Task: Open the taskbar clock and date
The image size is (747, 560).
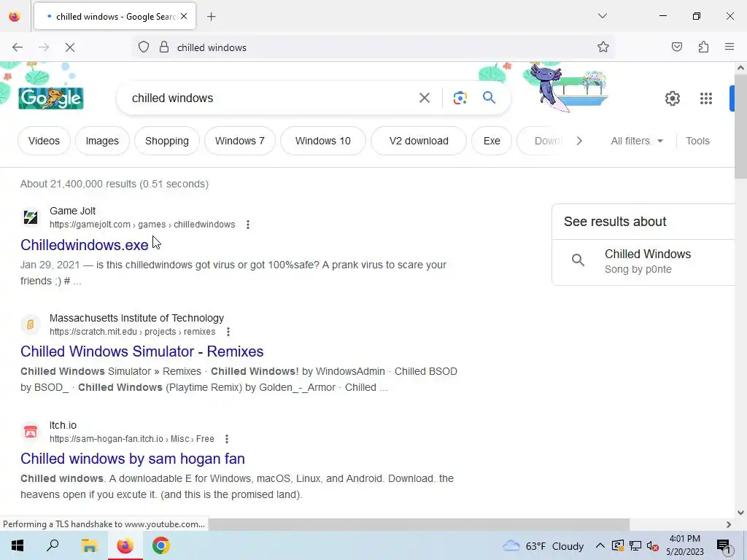Action: coord(684,545)
